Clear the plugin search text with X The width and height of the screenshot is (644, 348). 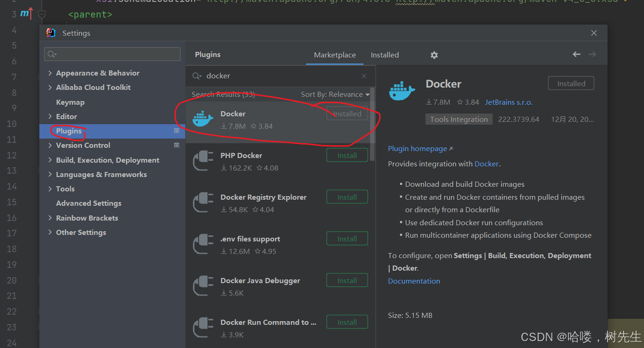click(x=364, y=76)
